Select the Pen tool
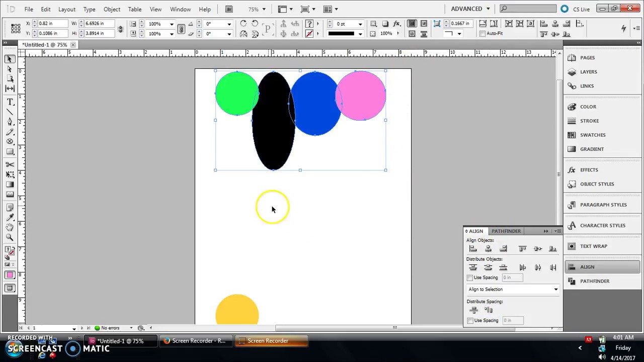 [10, 122]
